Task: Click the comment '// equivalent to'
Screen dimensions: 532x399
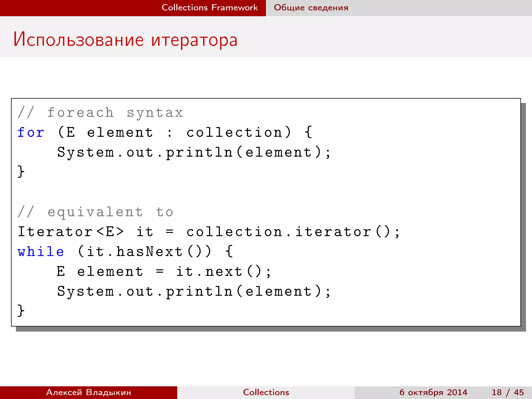Action: tap(95, 212)
